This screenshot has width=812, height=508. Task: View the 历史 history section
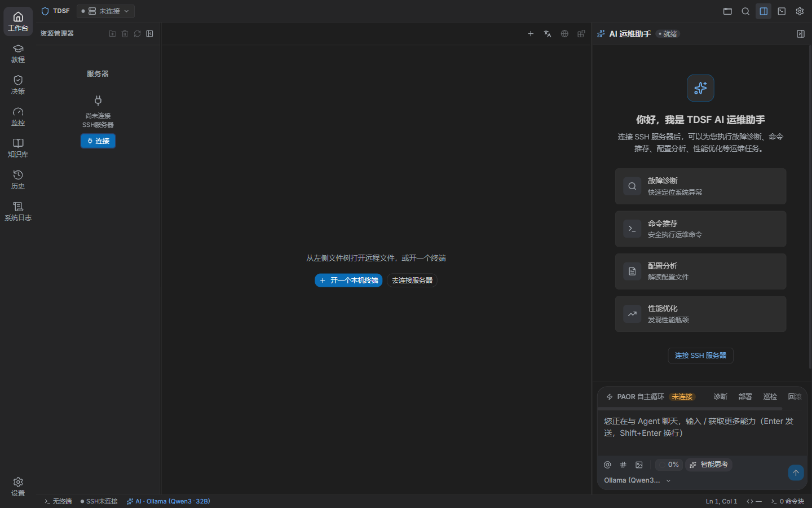(x=18, y=180)
